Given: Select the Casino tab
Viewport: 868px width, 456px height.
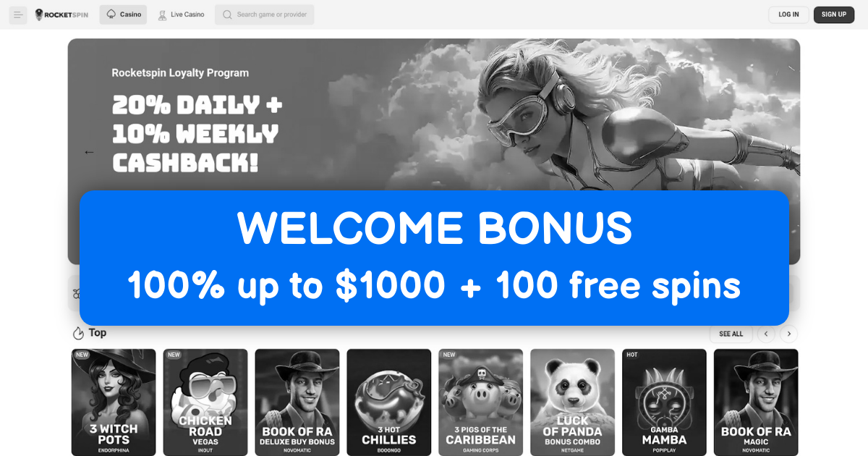Looking at the screenshot, I should (x=123, y=14).
